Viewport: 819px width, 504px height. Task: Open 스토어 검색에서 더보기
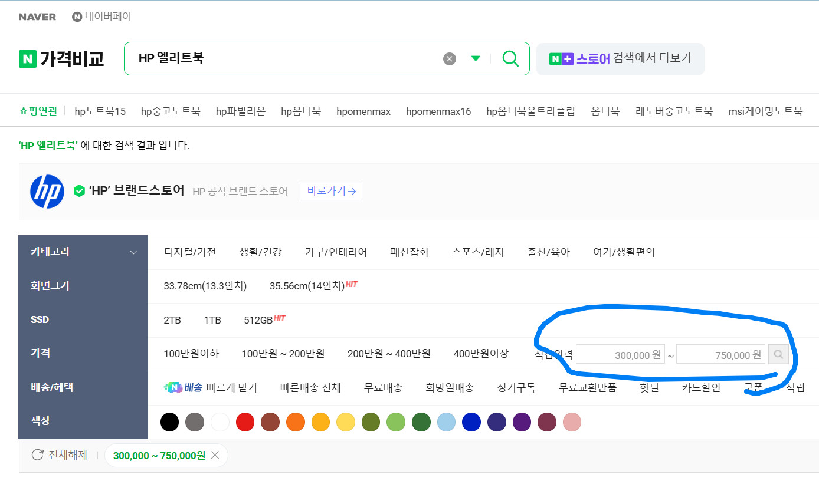click(620, 59)
